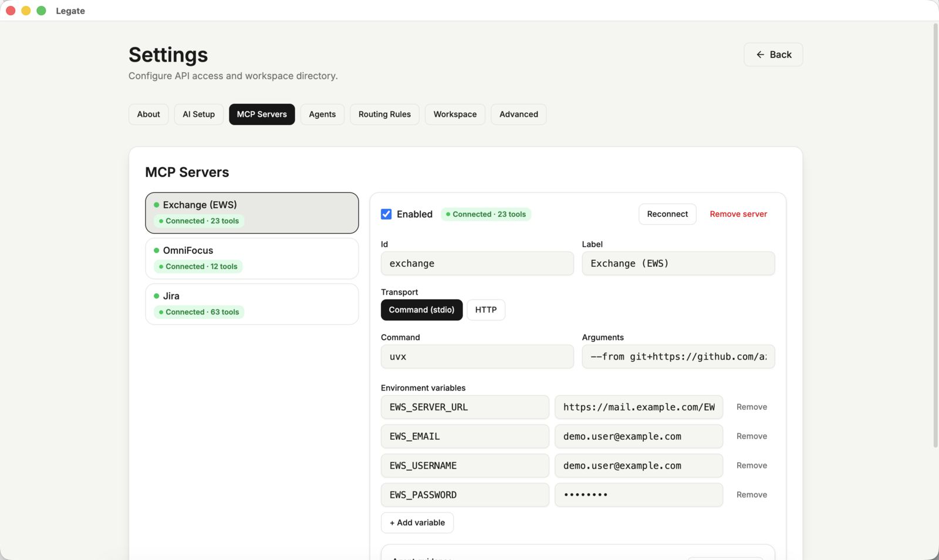Image resolution: width=939 pixels, height=560 pixels.
Task: Click Remove server link
Action: [x=738, y=214]
